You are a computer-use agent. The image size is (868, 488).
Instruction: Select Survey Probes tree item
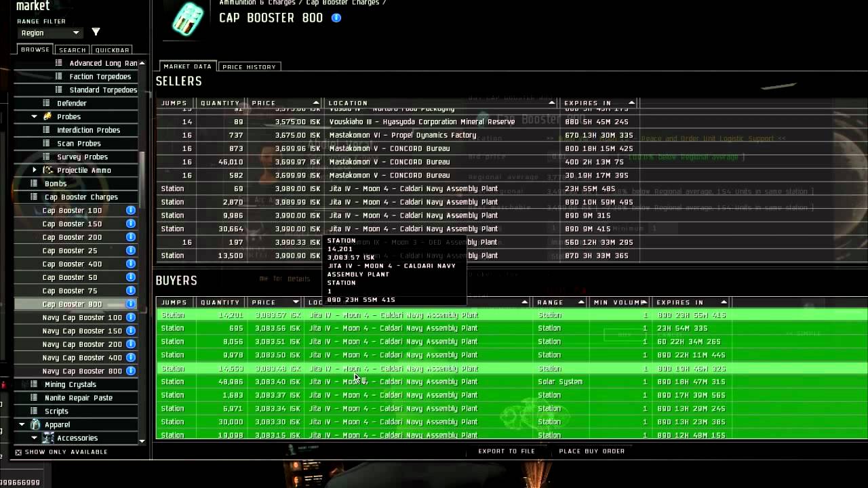pos(82,157)
